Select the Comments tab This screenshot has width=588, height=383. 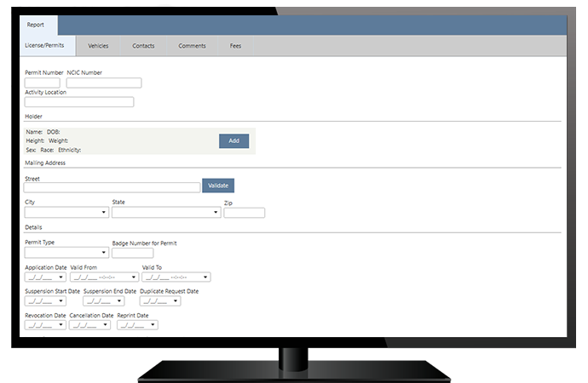[192, 46]
